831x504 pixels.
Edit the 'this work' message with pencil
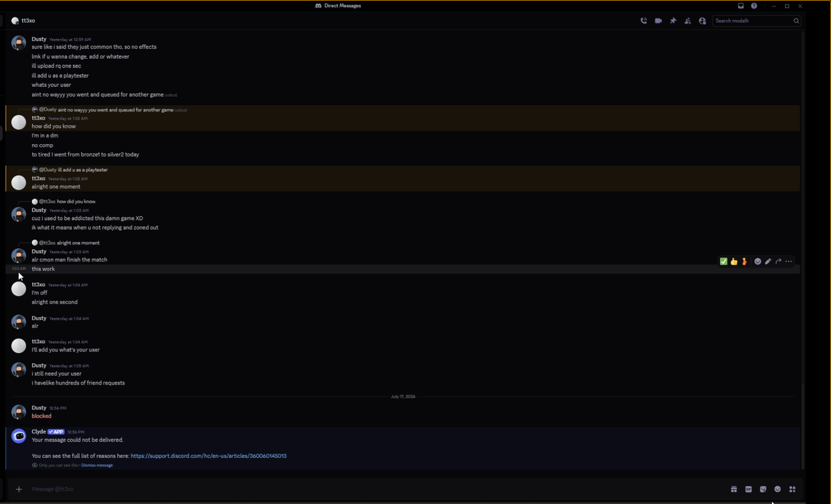768,261
